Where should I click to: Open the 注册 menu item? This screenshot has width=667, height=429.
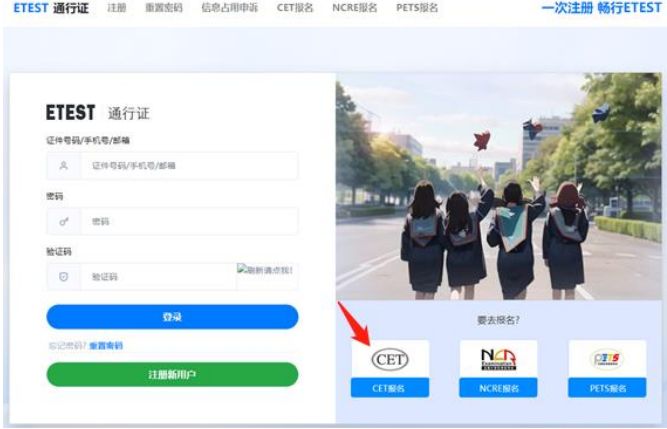point(117,8)
